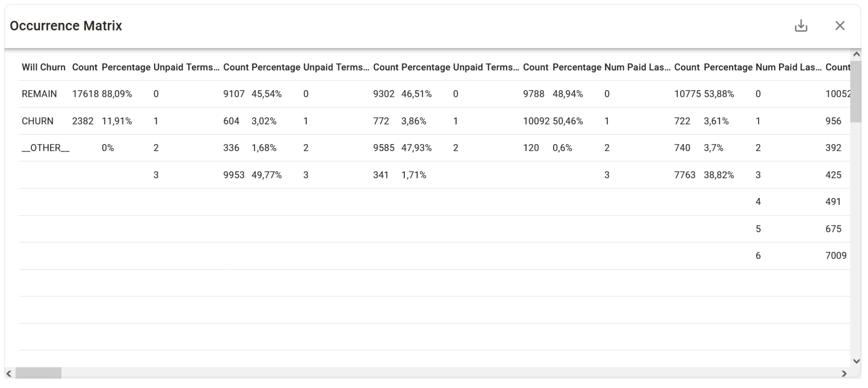Click the 7009 count cell
Screen dimensions: 868x388
(x=836, y=256)
